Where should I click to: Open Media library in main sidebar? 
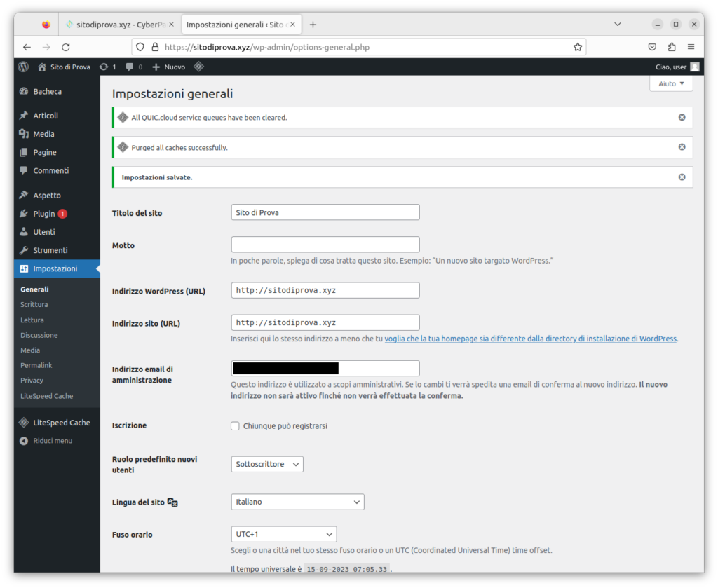57,134
